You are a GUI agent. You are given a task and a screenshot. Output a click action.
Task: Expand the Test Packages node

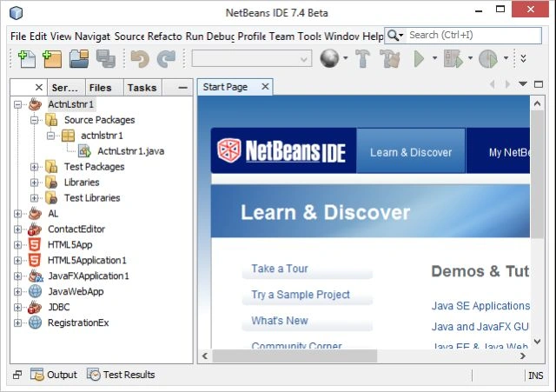(x=34, y=167)
